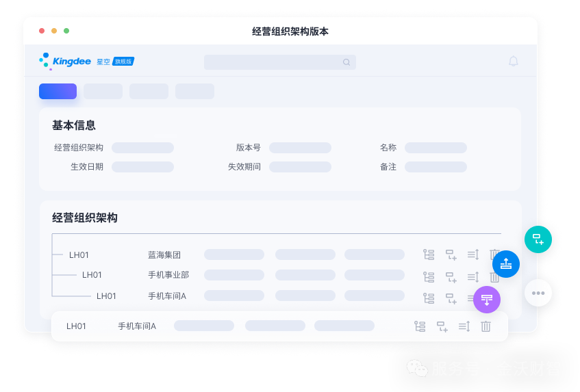Click trash icon in floating 手机车间A card
Screen dimensions: 580x392
[486, 326]
